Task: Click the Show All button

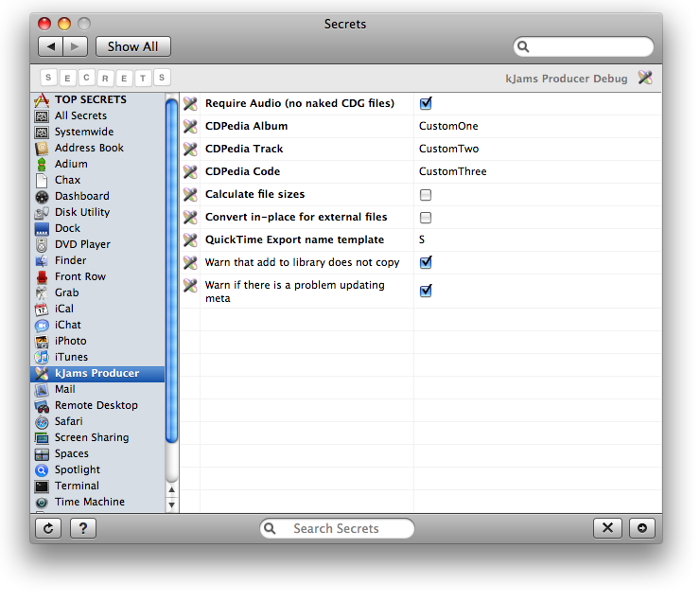Action: [133, 46]
